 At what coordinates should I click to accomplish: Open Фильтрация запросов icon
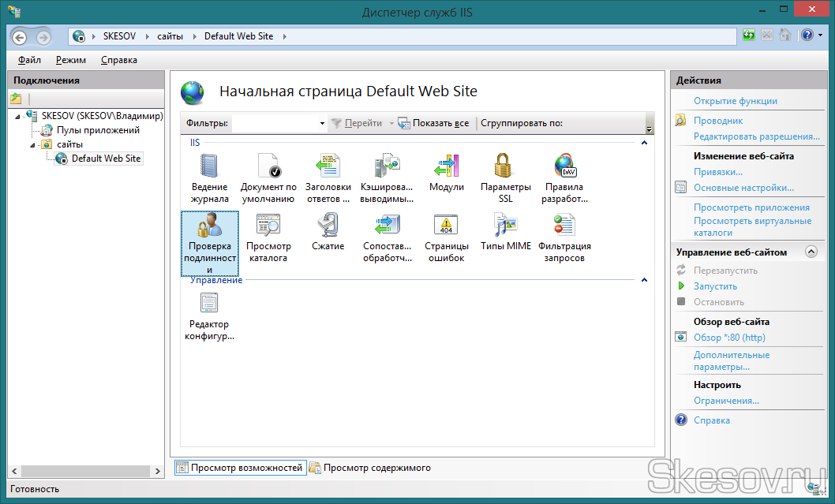tap(564, 227)
